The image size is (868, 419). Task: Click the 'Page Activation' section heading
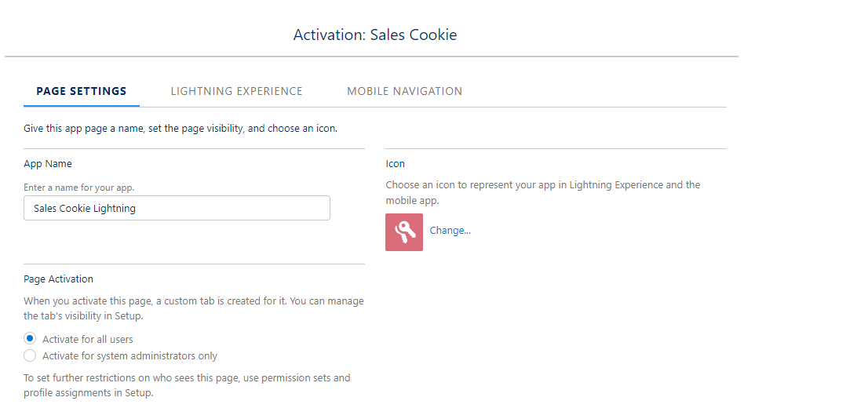58,279
